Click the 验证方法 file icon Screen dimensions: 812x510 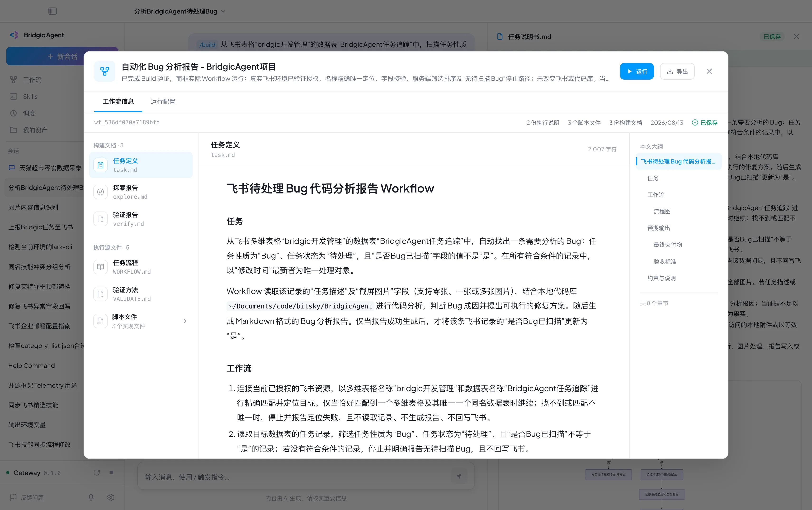tap(100, 294)
